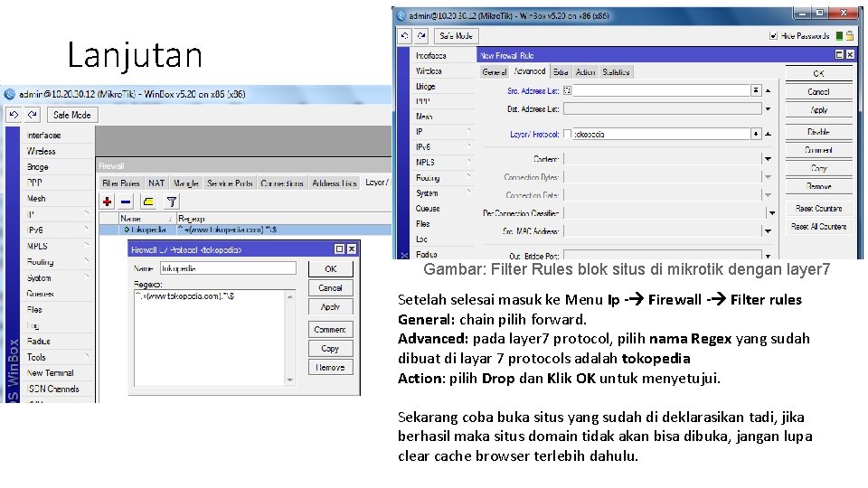
Task: Expand IP submenu in right WinBox sidebar
Action: (442, 132)
